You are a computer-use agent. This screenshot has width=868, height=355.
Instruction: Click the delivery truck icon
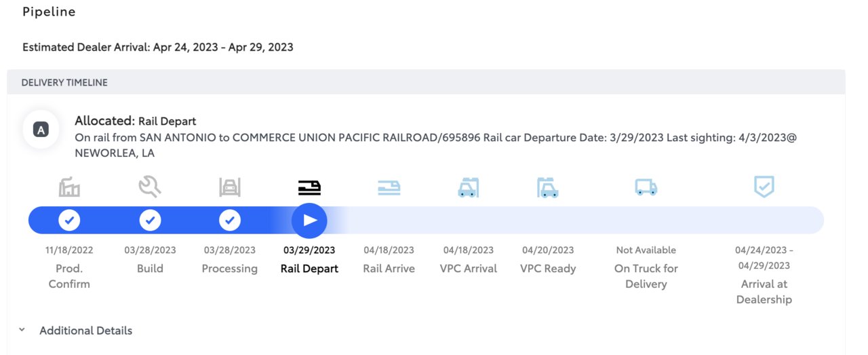coord(646,187)
